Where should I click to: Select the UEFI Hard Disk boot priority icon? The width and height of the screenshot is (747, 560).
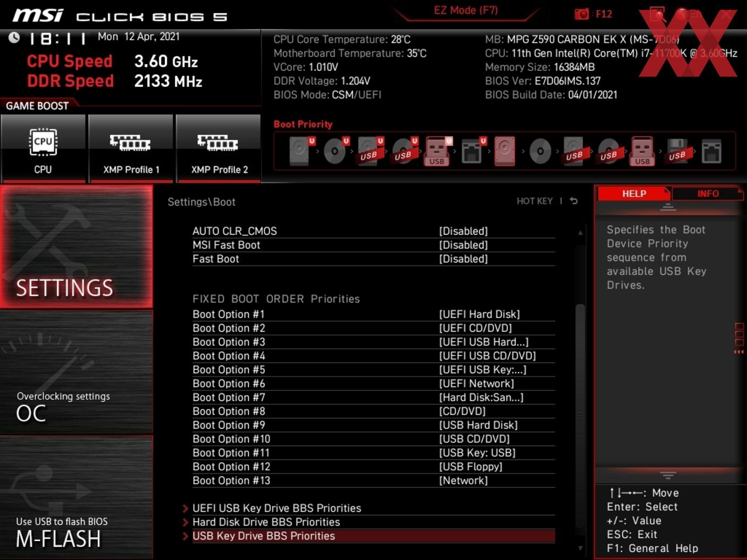[x=300, y=152]
